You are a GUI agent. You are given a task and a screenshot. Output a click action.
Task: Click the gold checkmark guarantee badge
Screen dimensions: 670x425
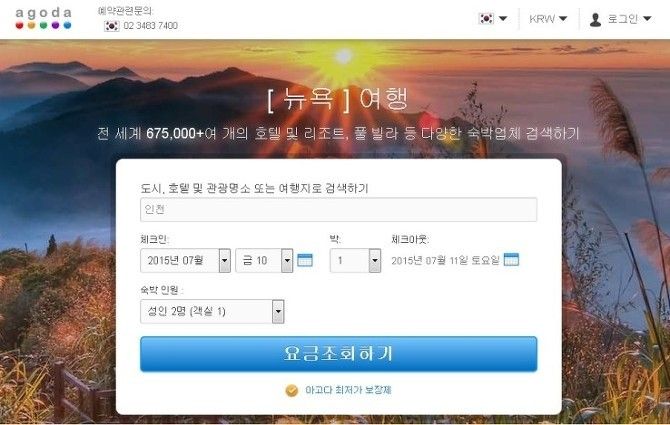tap(291, 390)
